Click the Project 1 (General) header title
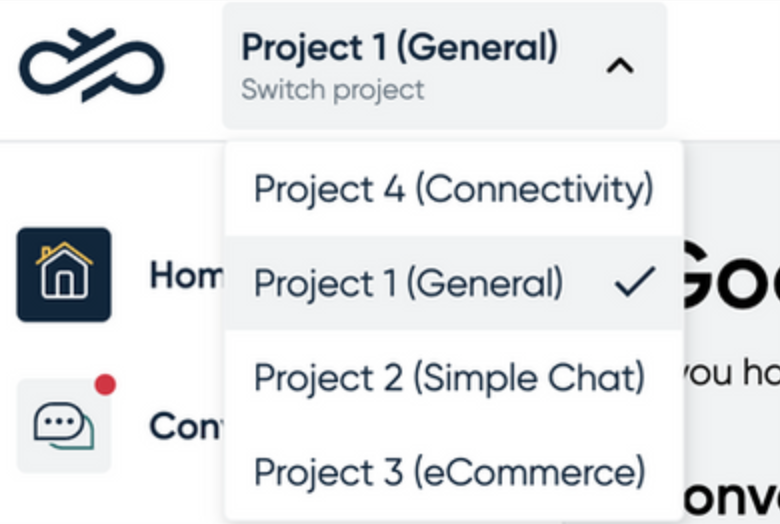The image size is (780, 524). (399, 47)
